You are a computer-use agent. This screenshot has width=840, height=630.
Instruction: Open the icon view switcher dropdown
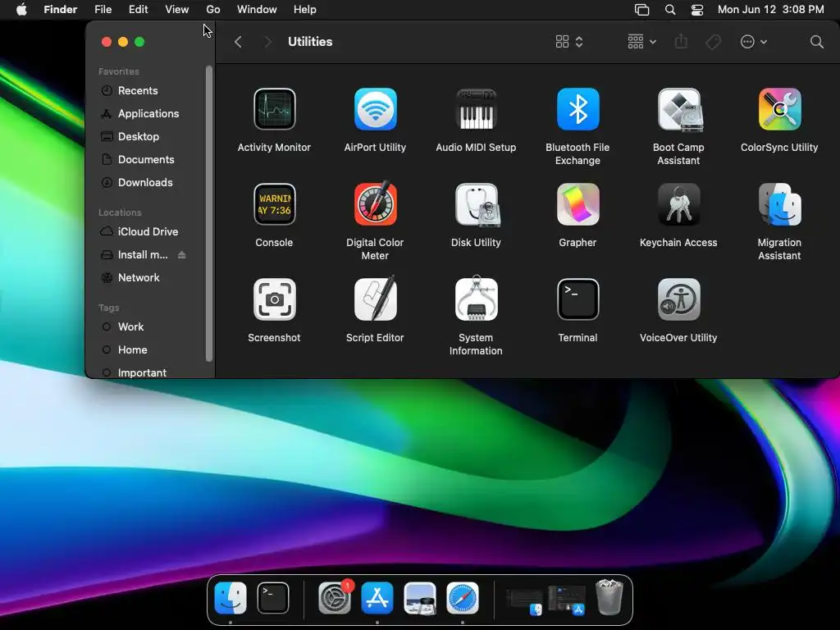(x=569, y=42)
